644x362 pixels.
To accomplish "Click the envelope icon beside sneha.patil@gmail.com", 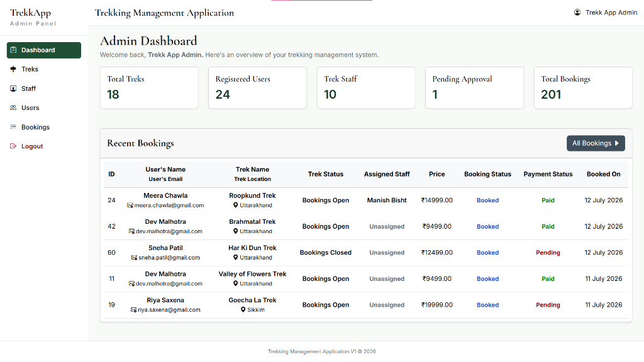I will 135,258.
